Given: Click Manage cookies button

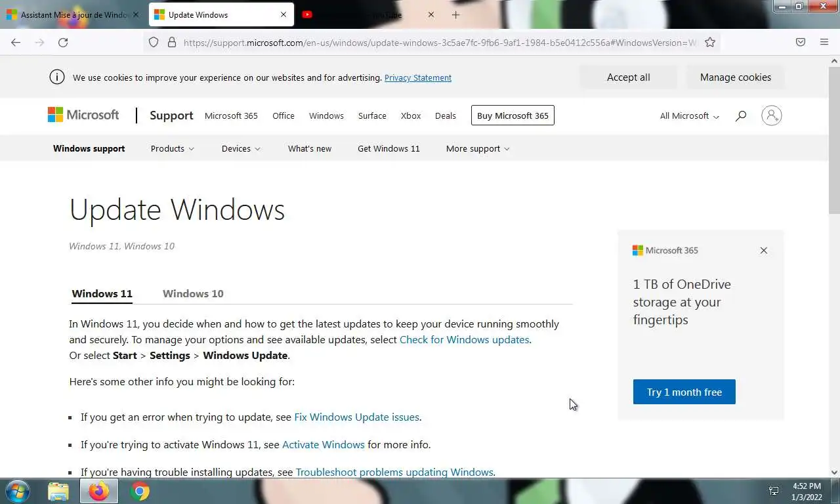Looking at the screenshot, I should coord(736,77).
